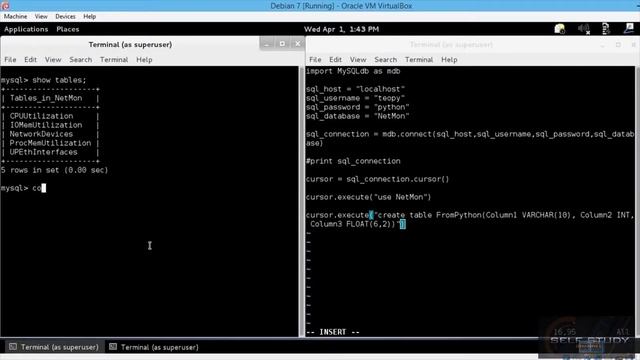Click the 'show tables;' command line
This screenshot has height=360, width=640.
(43, 80)
